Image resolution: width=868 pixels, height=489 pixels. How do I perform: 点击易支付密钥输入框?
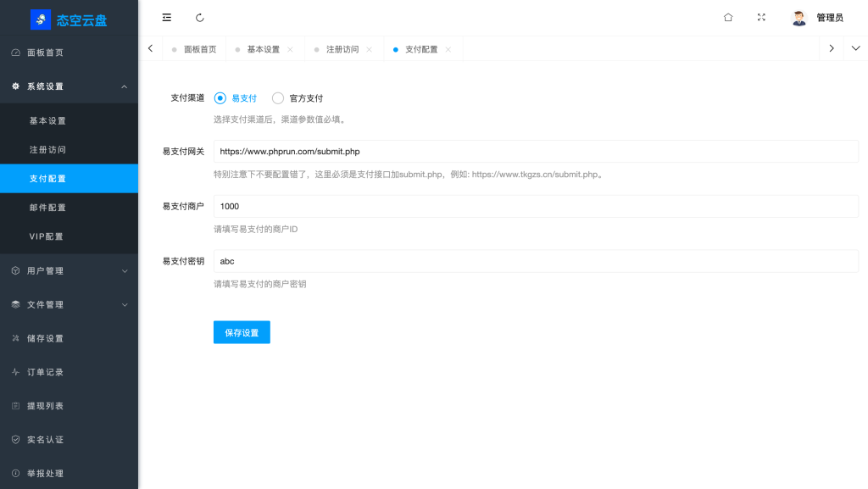(534, 261)
